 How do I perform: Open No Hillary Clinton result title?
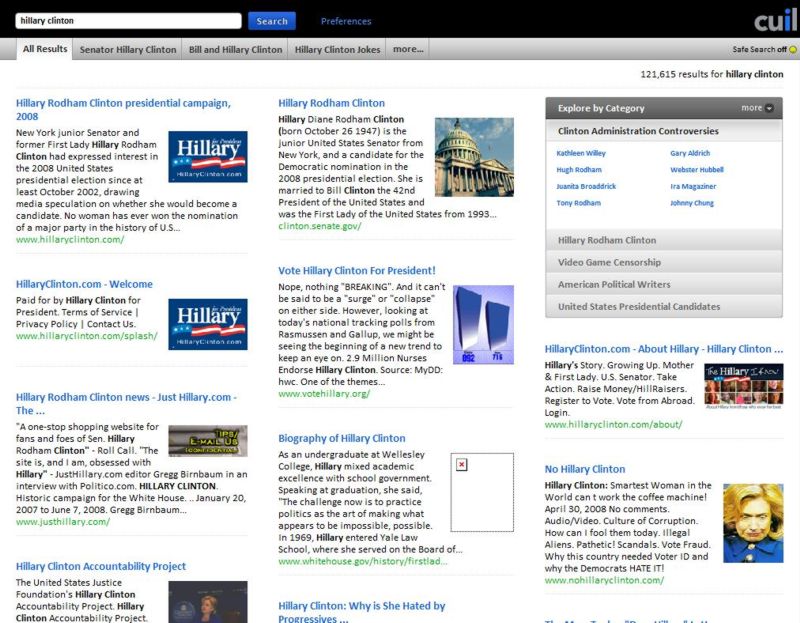click(x=584, y=469)
